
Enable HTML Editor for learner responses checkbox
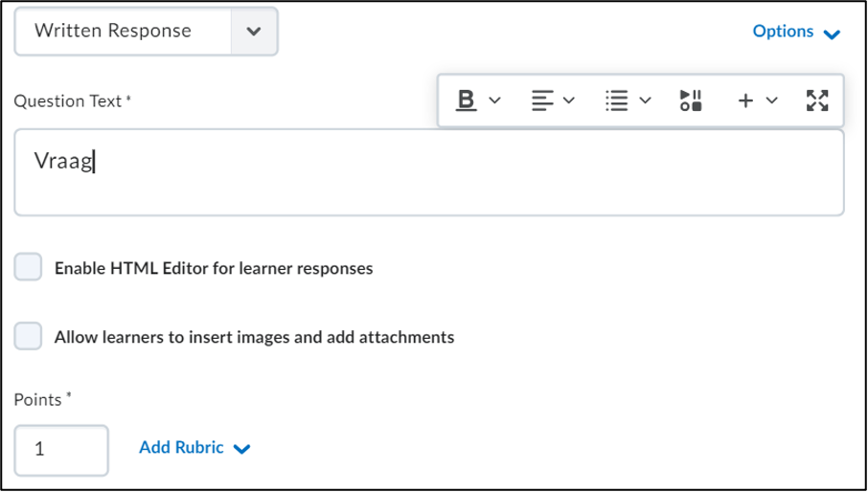[28, 267]
